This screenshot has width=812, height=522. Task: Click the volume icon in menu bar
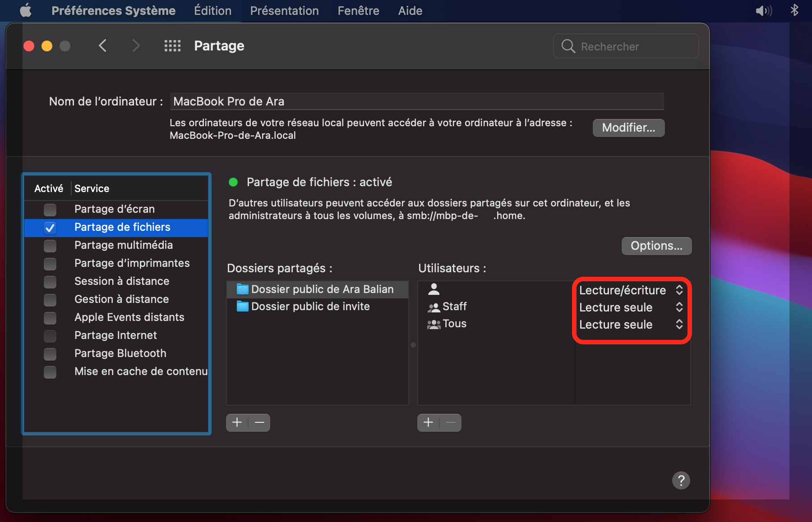764,10
